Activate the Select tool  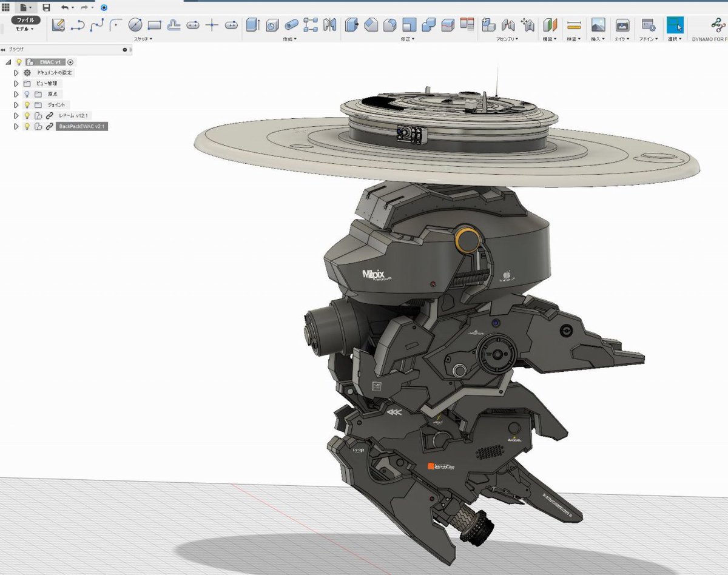click(675, 24)
